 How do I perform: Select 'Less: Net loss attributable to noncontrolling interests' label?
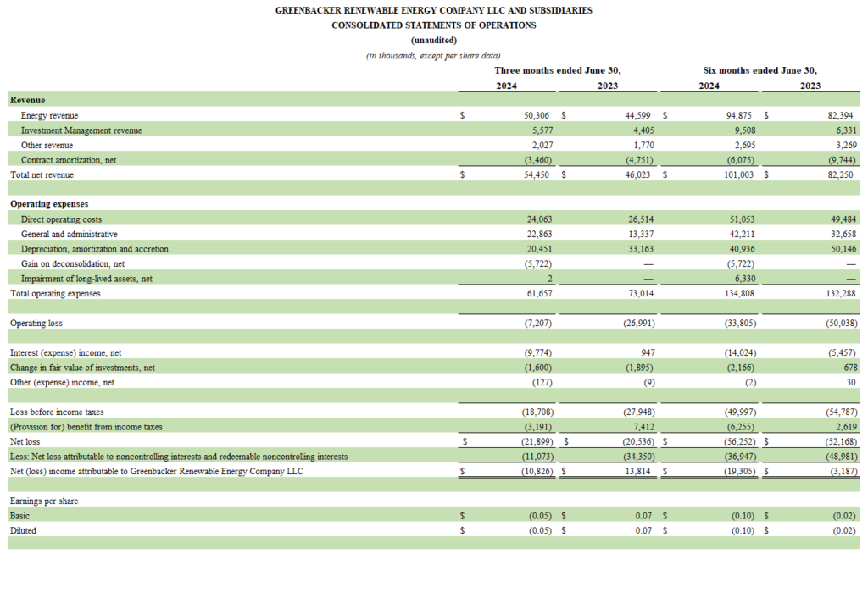coord(179,457)
